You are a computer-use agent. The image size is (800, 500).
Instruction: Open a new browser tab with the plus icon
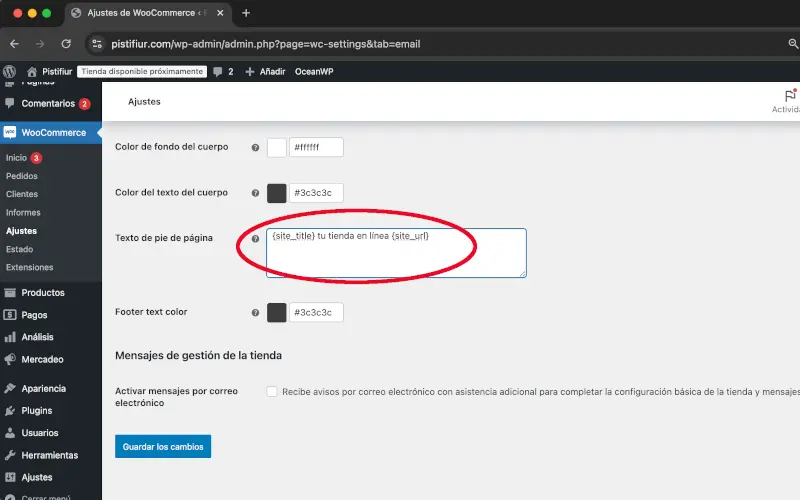246,13
